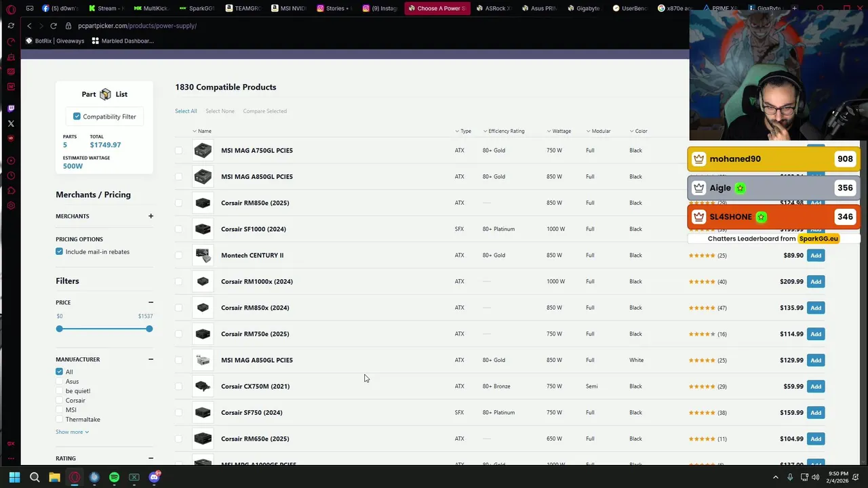Open history clock icon in sidebar
Image resolution: width=868 pixels, height=488 pixels.
click(x=11, y=176)
